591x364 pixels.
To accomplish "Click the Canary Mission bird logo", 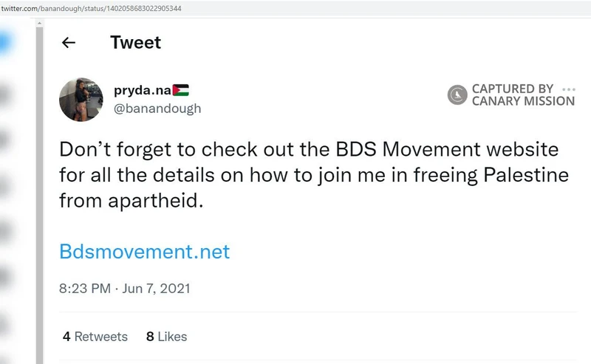I will tap(458, 95).
